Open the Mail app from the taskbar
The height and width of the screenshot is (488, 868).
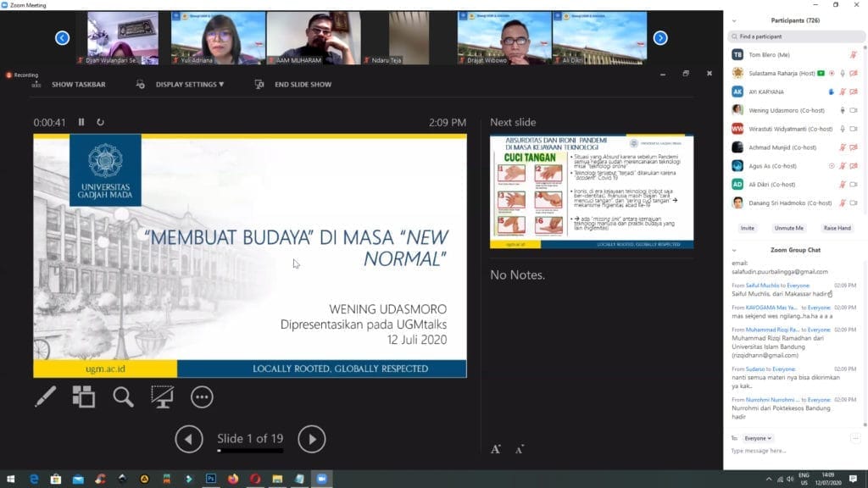(x=78, y=480)
